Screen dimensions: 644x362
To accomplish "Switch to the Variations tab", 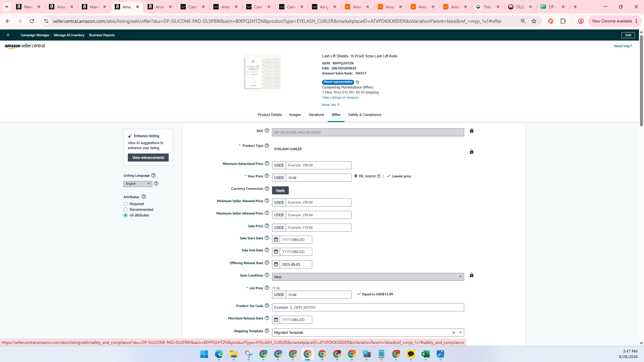I will [316, 115].
